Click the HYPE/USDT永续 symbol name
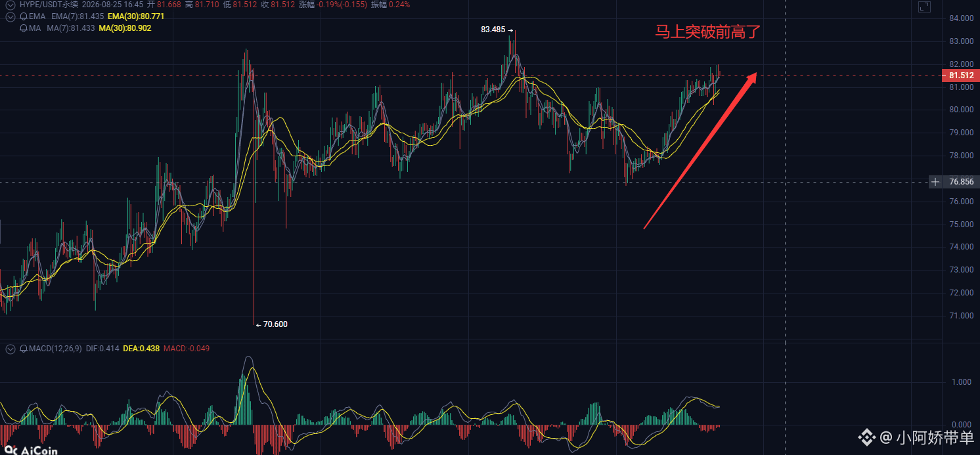The width and height of the screenshot is (980, 455). [49, 5]
